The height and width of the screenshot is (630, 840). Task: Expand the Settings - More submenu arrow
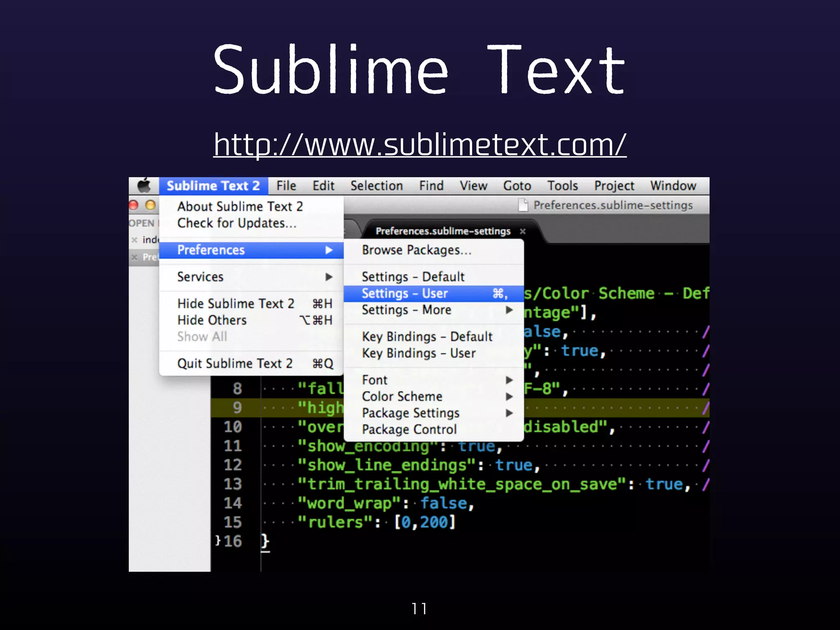[509, 310]
